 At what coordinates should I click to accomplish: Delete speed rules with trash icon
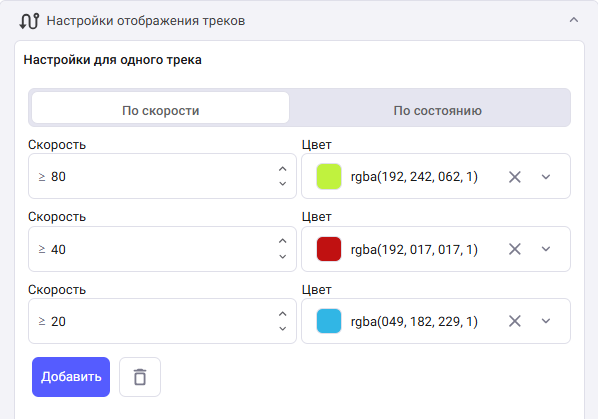tap(140, 377)
